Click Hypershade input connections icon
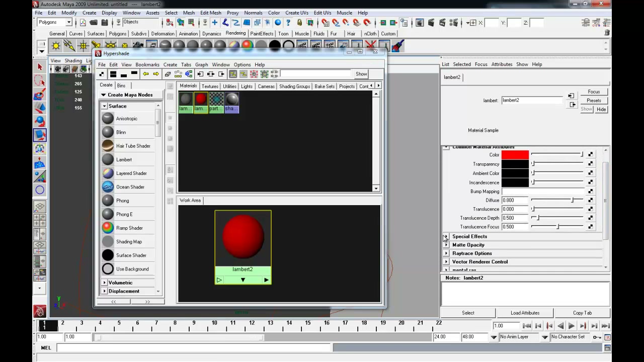The image size is (644, 362). (200, 74)
